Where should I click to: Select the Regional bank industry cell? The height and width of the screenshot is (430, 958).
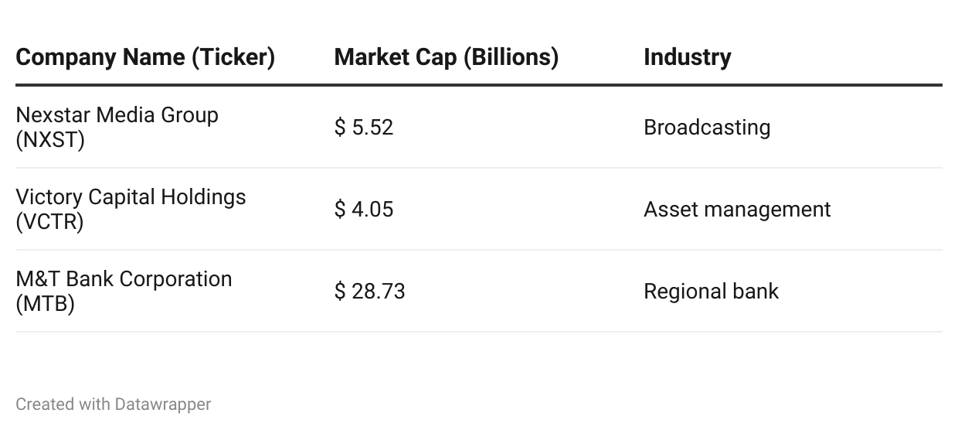point(710,292)
